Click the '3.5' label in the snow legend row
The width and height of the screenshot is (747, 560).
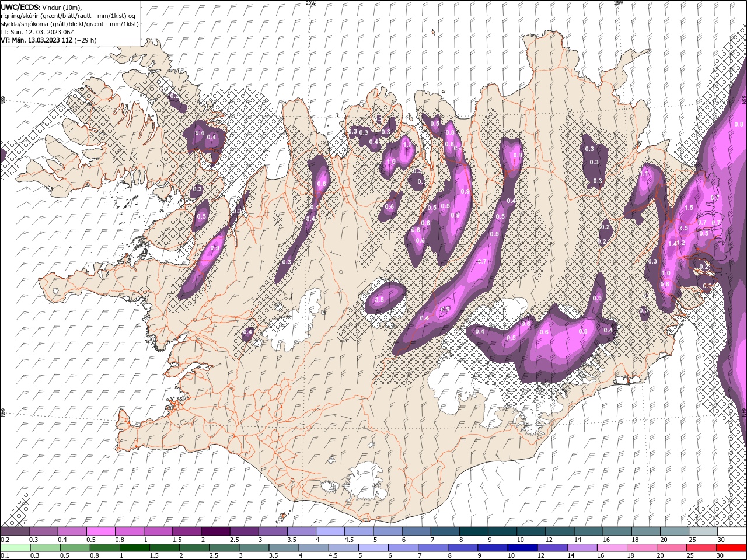tap(292, 540)
